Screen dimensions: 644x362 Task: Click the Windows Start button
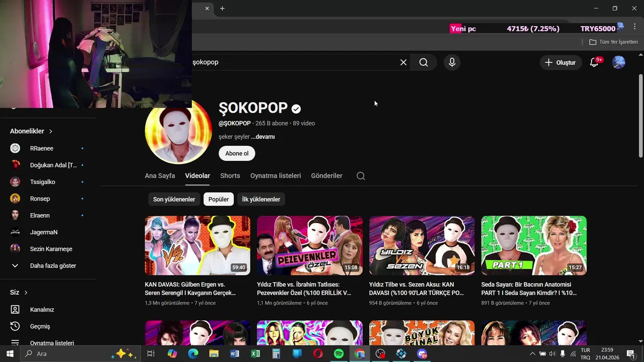click(x=10, y=354)
